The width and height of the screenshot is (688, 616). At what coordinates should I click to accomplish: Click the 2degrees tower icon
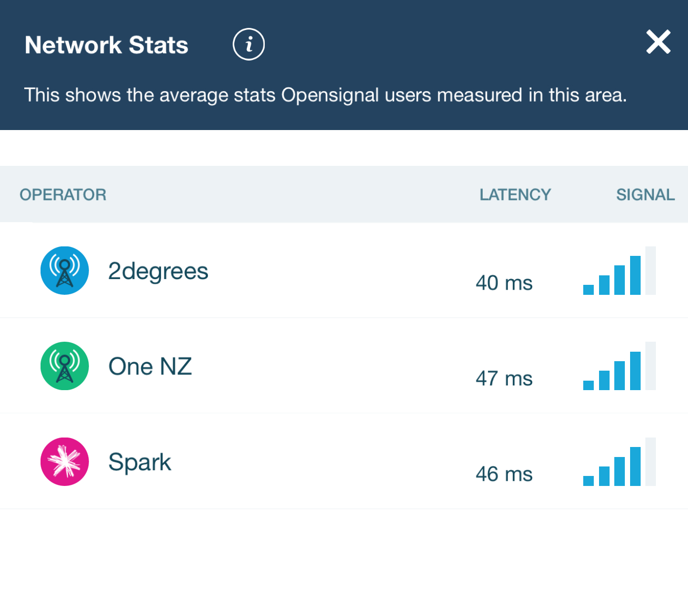pyautogui.click(x=65, y=271)
